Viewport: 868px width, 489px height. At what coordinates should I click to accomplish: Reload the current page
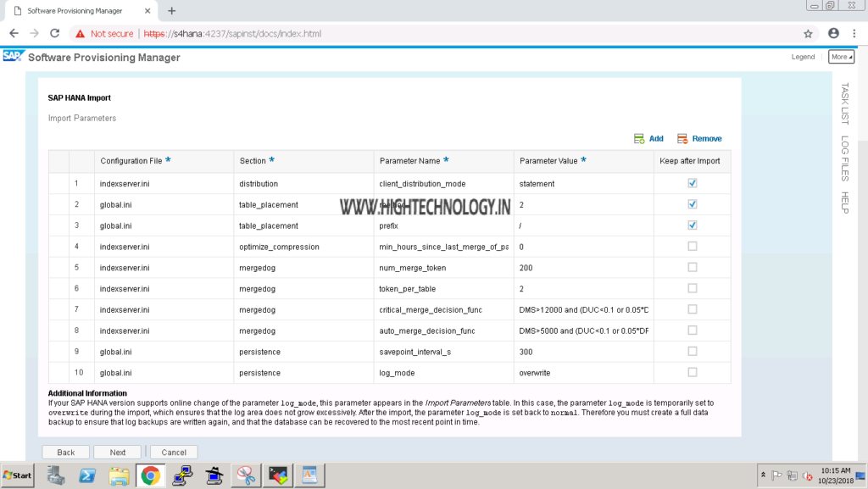(x=55, y=34)
